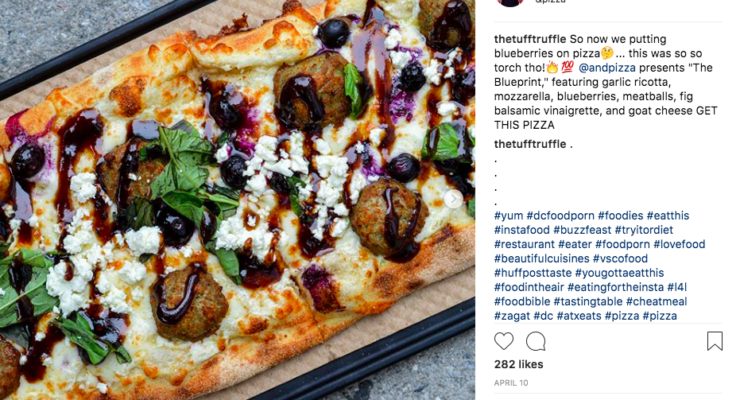The image size is (740, 400).
Task: Open the APRIL 10 post date link
Action: click(x=511, y=383)
